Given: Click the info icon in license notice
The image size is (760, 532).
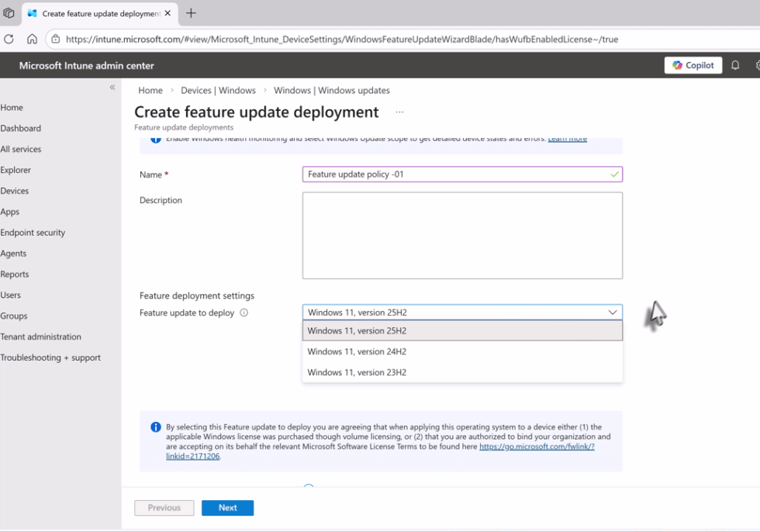Looking at the screenshot, I should (156, 427).
